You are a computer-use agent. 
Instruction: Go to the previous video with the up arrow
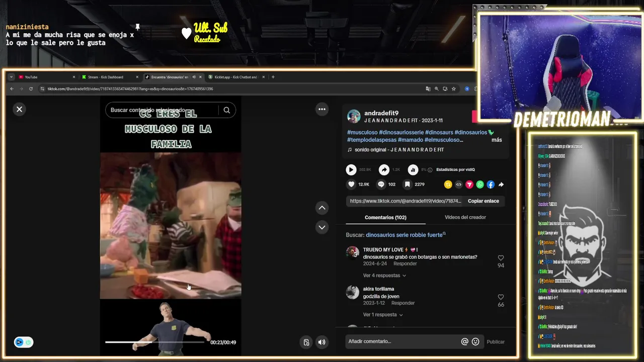(322, 208)
